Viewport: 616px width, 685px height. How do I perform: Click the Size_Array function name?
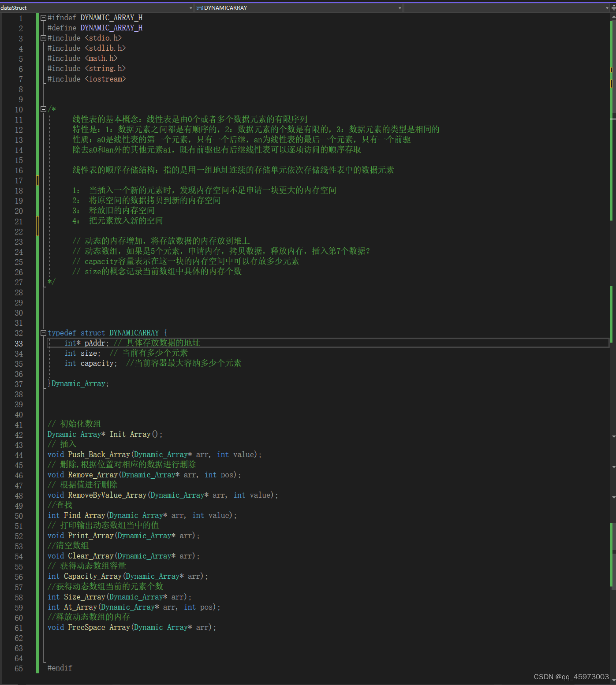[x=85, y=597]
